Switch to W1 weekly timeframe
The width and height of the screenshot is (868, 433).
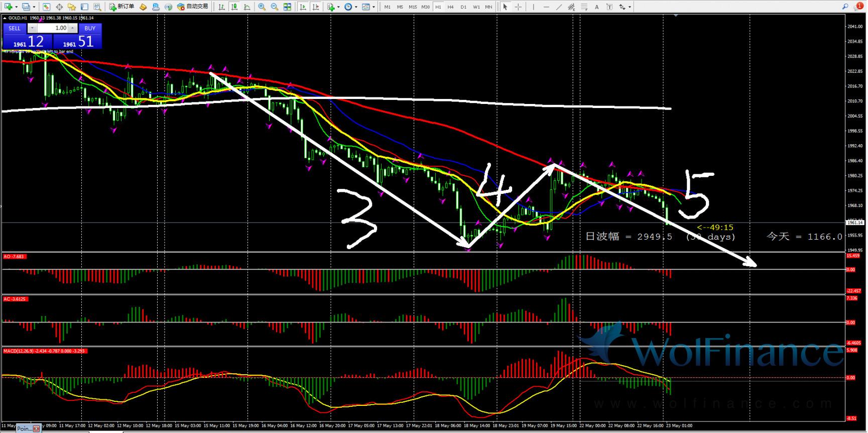(476, 7)
